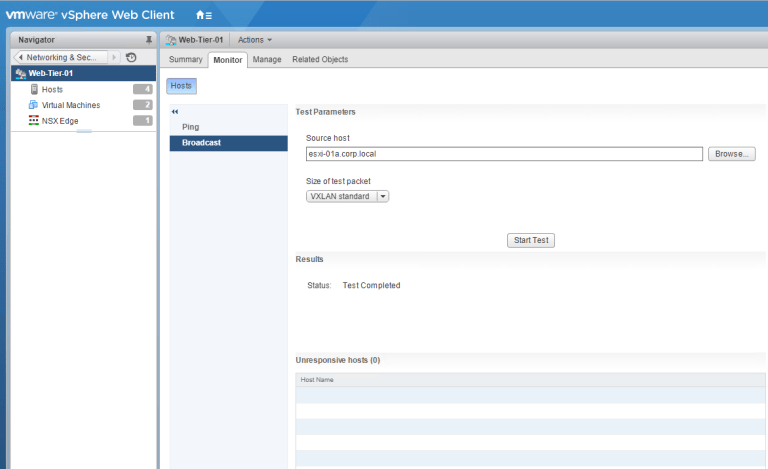Select the Hosts sub-tab button
Image resolution: width=768 pixels, height=469 pixels.
[181, 86]
